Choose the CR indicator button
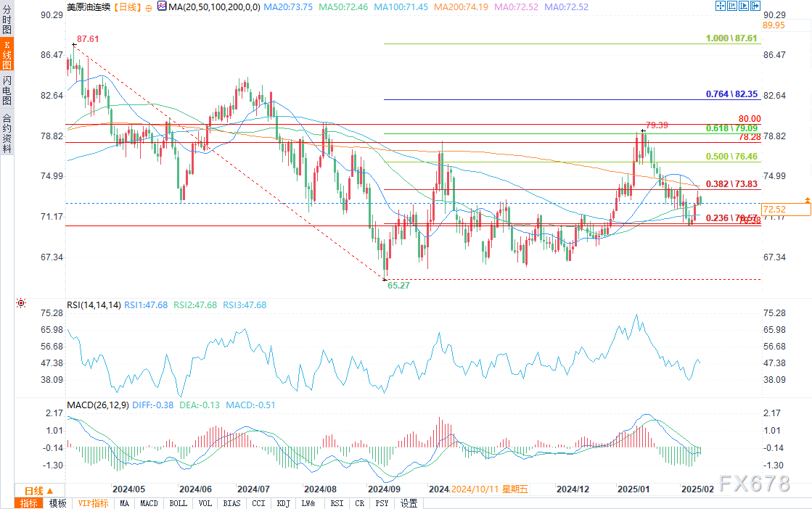The image size is (812, 509). (360, 503)
